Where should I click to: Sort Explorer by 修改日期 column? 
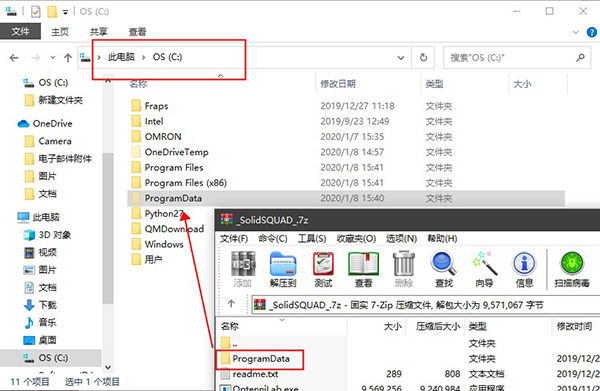click(x=338, y=84)
